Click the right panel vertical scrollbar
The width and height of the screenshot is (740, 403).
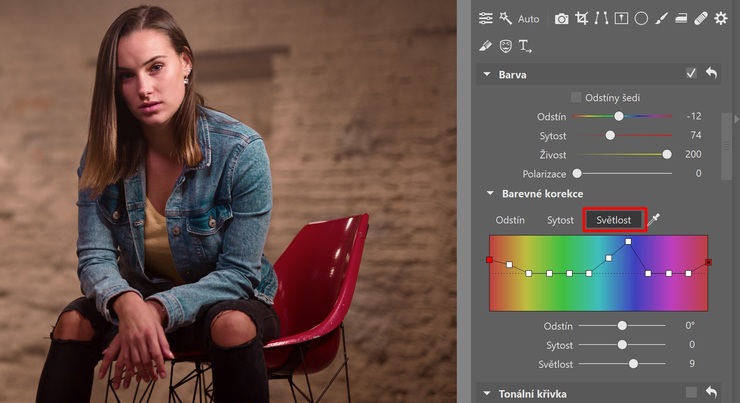pos(726,146)
